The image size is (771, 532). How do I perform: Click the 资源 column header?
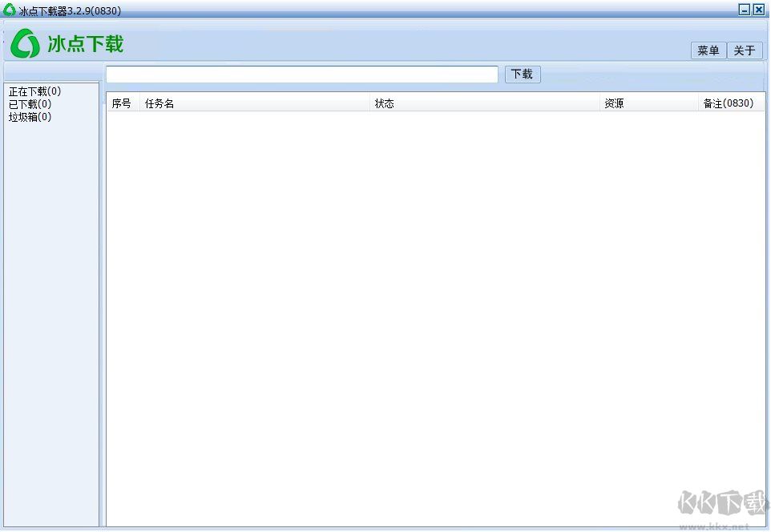click(x=613, y=103)
